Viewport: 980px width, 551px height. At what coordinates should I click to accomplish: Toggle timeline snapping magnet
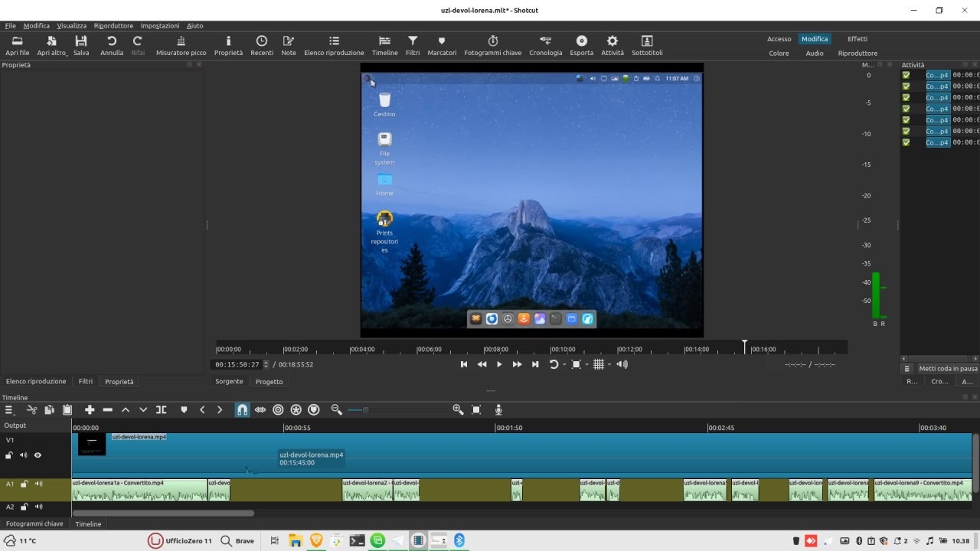(x=242, y=410)
